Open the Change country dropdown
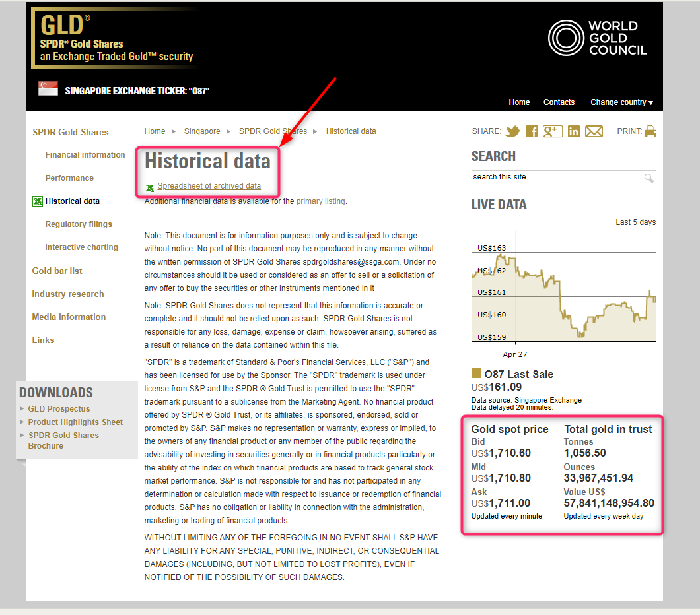The width and height of the screenshot is (700, 615). click(x=621, y=102)
